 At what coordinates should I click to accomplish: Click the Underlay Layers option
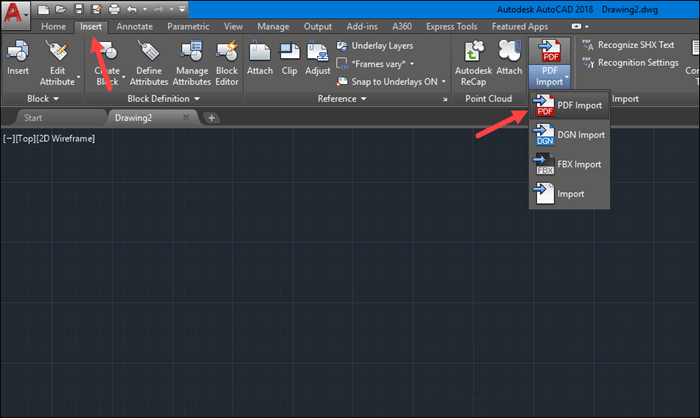(x=380, y=46)
